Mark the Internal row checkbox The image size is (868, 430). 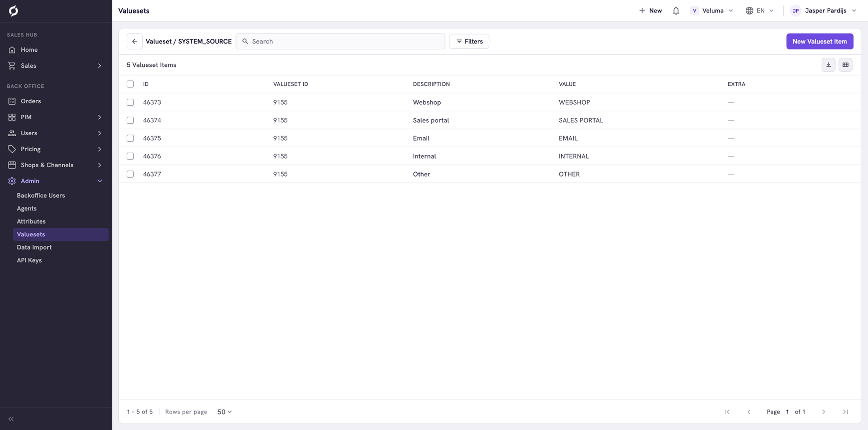coord(130,156)
